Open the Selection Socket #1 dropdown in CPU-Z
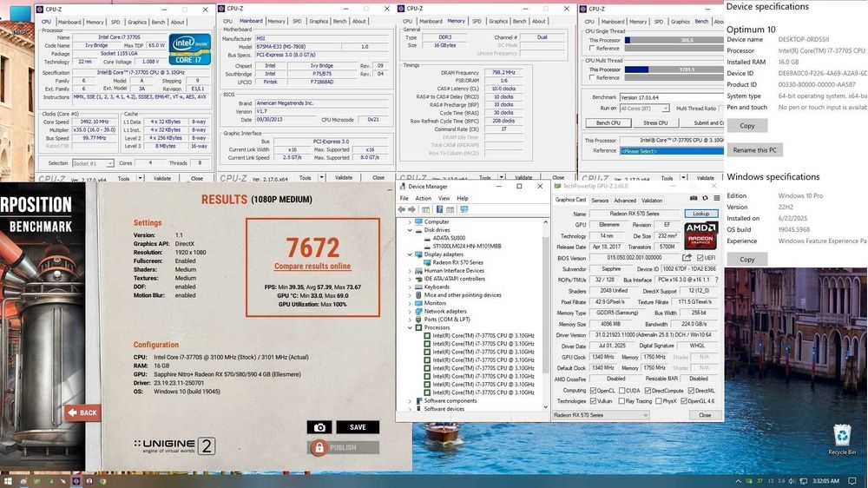This screenshot has width=868, height=488. pos(93,163)
